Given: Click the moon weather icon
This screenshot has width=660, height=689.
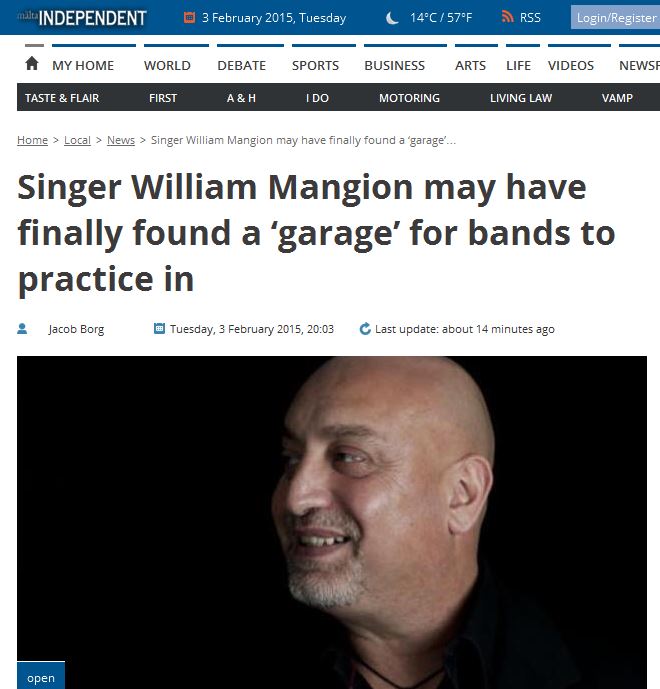Looking at the screenshot, I should [x=392, y=18].
